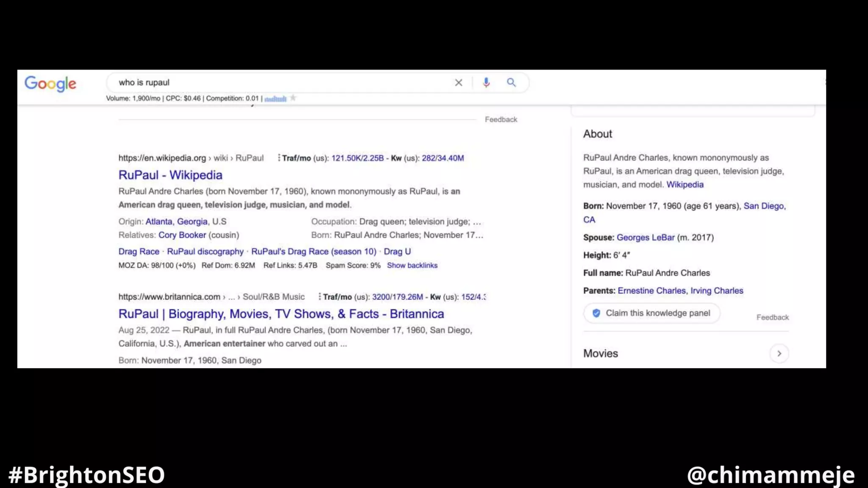Image resolution: width=868 pixels, height=488 pixels.
Task: Click Feedback in the knowledge panel
Action: (772, 317)
